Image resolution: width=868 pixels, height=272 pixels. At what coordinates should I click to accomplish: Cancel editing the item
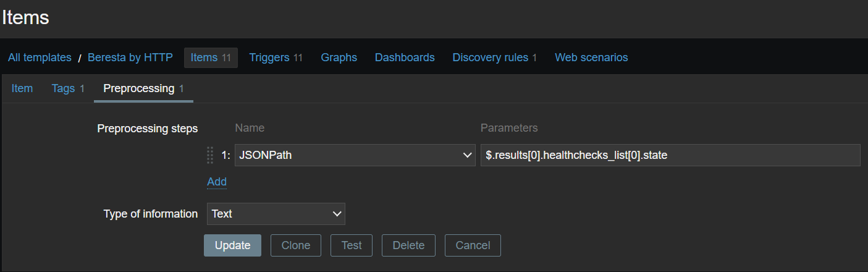pos(473,245)
